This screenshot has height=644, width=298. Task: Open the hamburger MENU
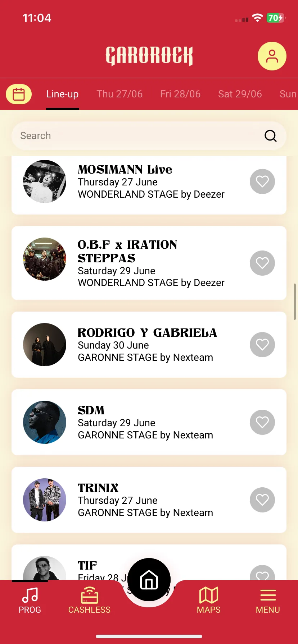(x=268, y=600)
